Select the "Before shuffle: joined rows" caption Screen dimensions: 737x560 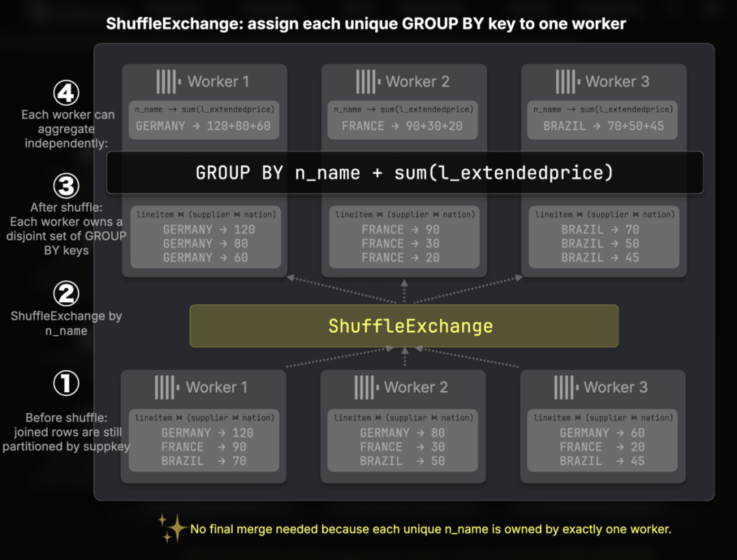click(x=66, y=432)
